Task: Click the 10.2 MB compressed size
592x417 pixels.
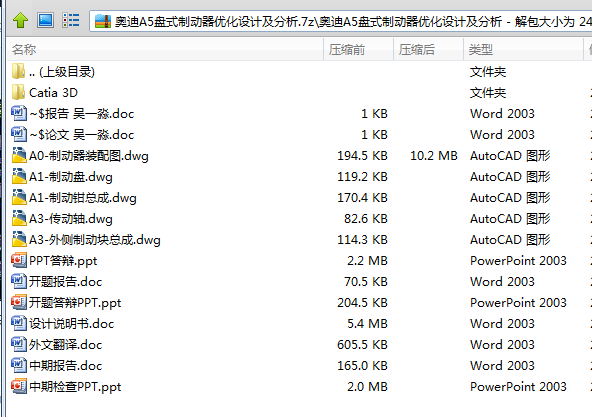Action: (x=434, y=156)
